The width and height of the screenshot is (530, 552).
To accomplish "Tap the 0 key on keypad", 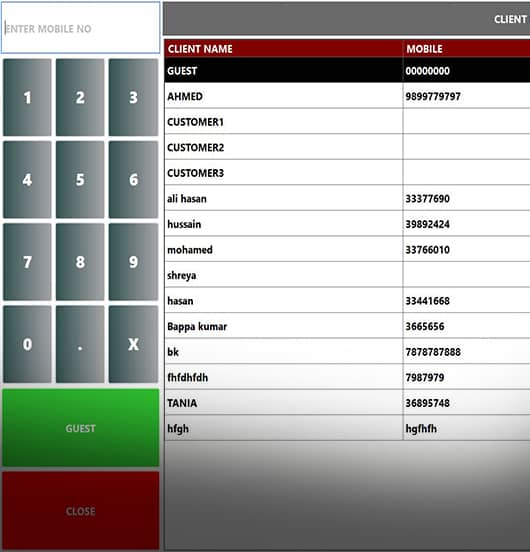I will point(27,344).
